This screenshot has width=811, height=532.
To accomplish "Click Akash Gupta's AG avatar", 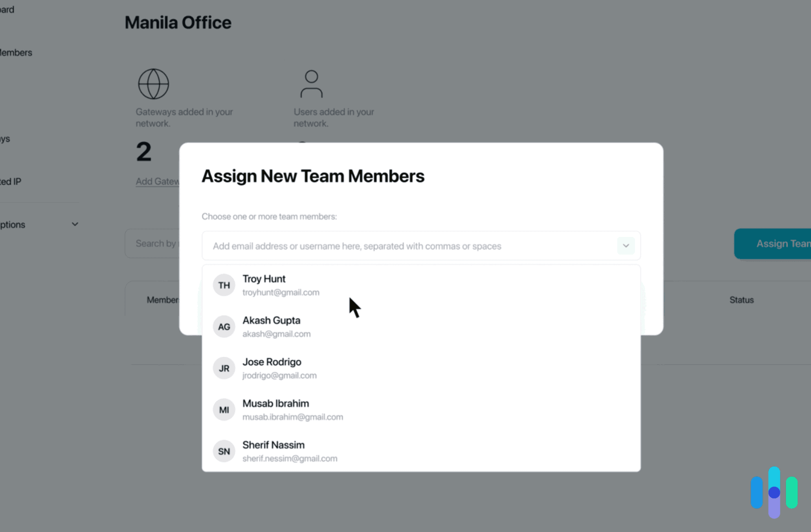I will 224,327.
